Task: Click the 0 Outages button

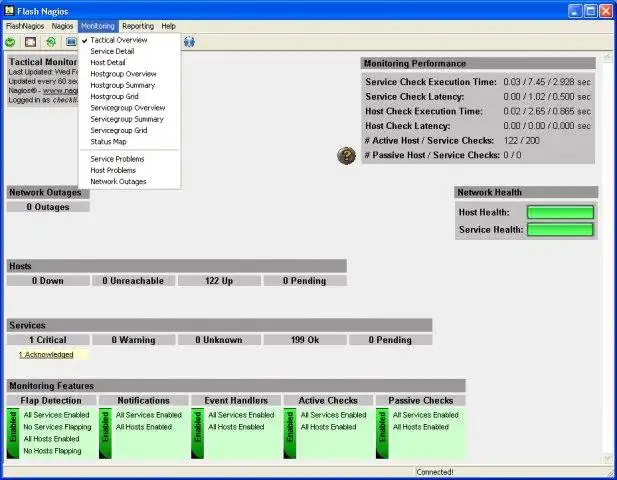Action: 48,207
